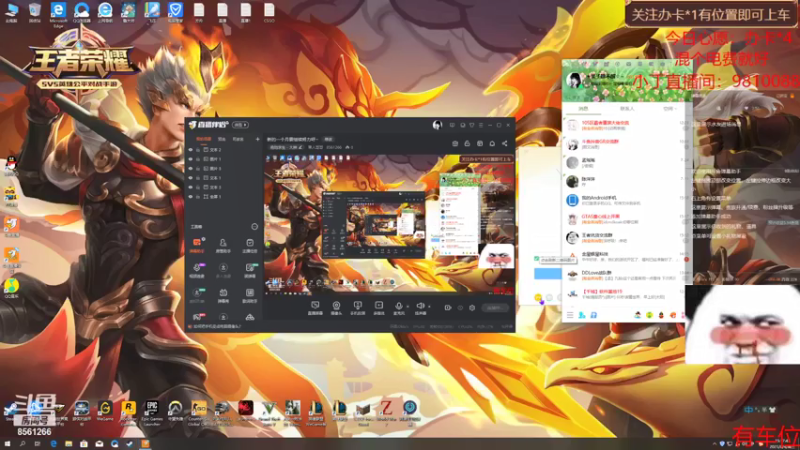Click the blue send button in chat window
Image resolution: width=800 pixels, height=450 pixels.
click(x=547, y=274)
